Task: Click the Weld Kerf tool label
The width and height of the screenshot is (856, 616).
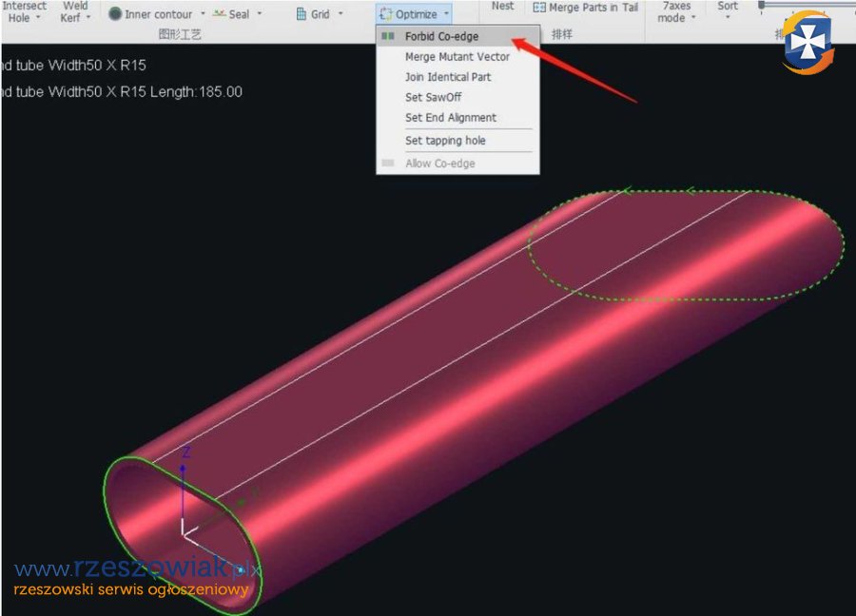Action: [75, 11]
